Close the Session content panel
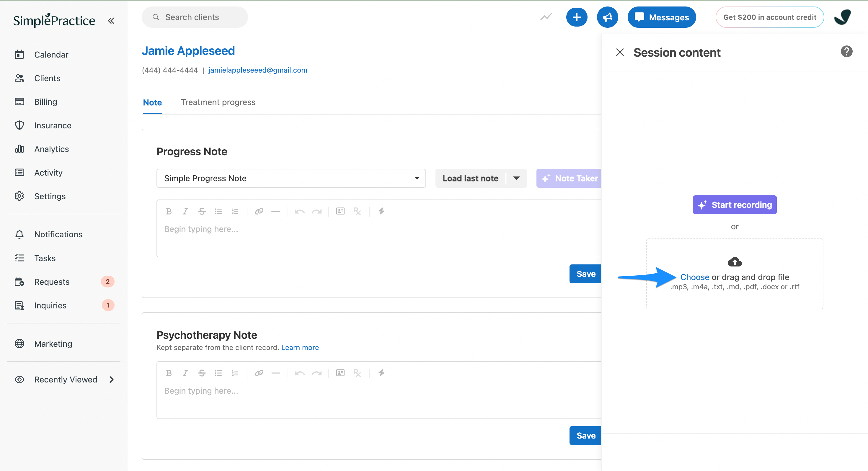Screen dimensions: 868x471 pyautogui.click(x=620, y=52)
